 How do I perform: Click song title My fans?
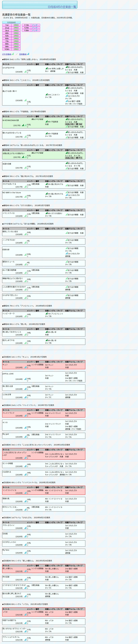coord(6,550)
